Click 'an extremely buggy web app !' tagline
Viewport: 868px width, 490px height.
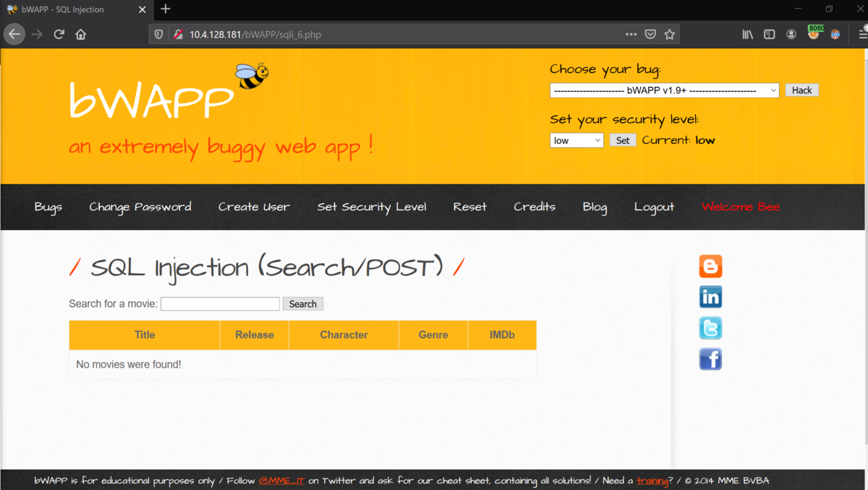[x=221, y=147]
